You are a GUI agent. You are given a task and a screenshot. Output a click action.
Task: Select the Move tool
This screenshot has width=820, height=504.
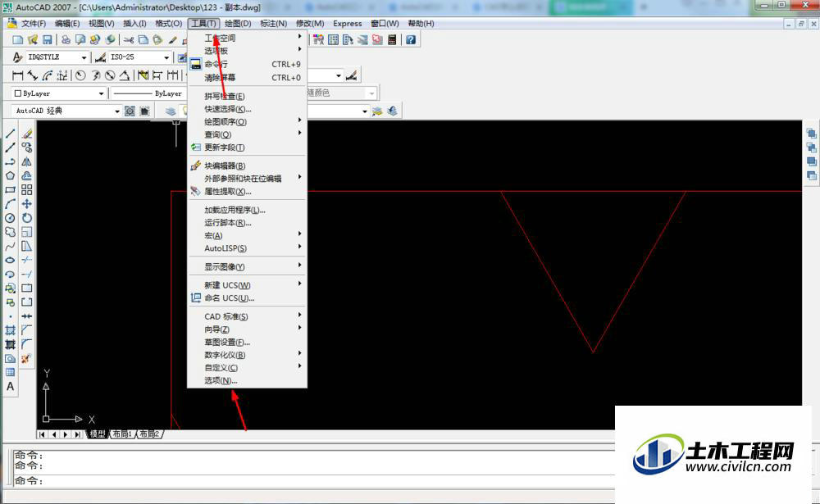click(27, 204)
